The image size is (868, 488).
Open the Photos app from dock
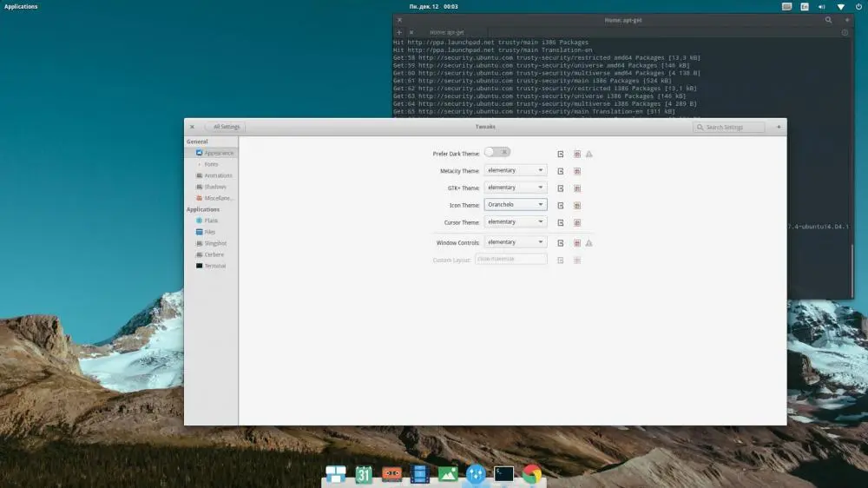(448, 474)
